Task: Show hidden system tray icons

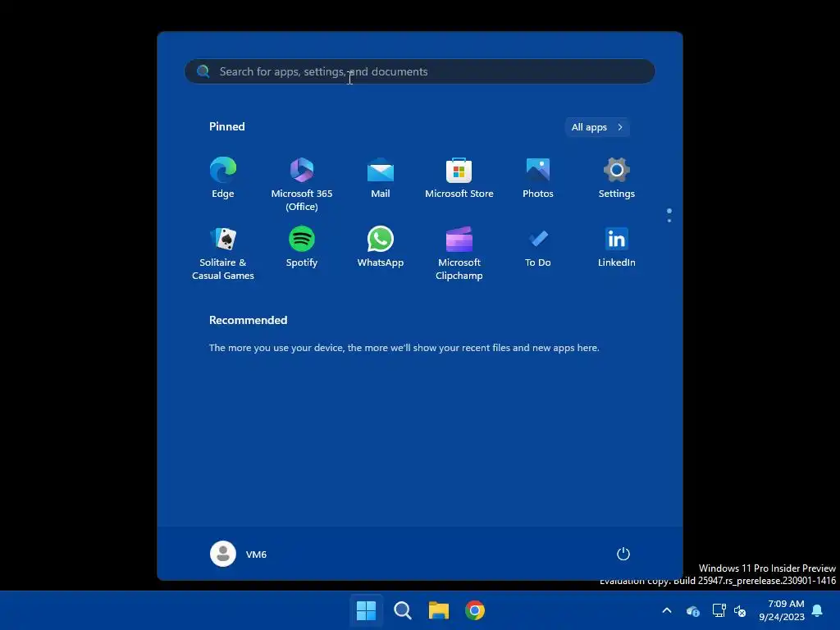Action: pyautogui.click(x=667, y=610)
